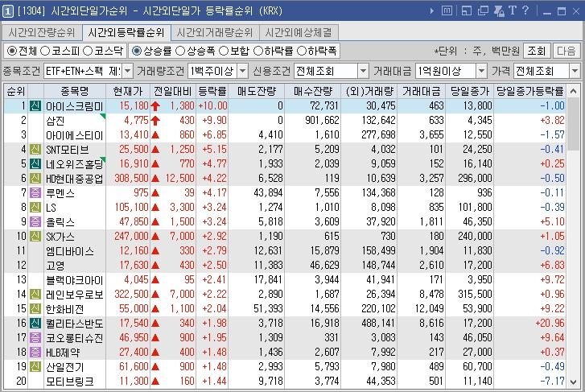585x392 pixels.
Task: Select the 고영 stock name
Action: coord(56,266)
